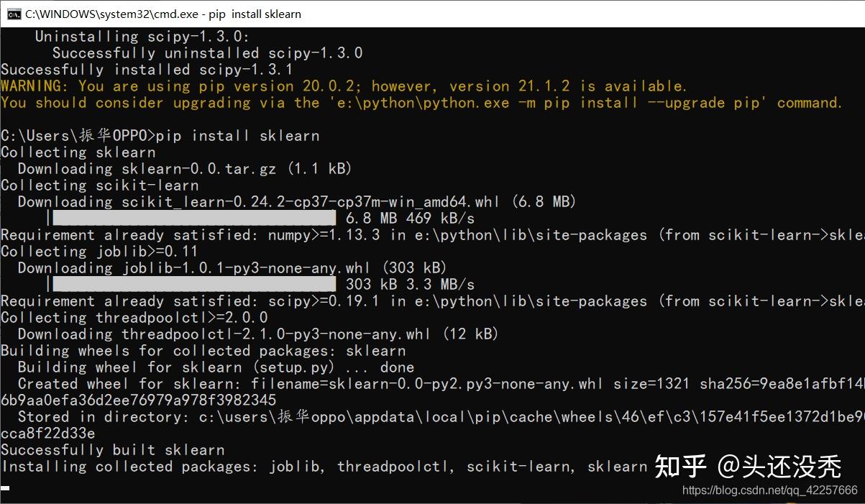The height and width of the screenshot is (504, 865).
Task: Place cursor at the blinking prompt line
Action: coord(5,487)
